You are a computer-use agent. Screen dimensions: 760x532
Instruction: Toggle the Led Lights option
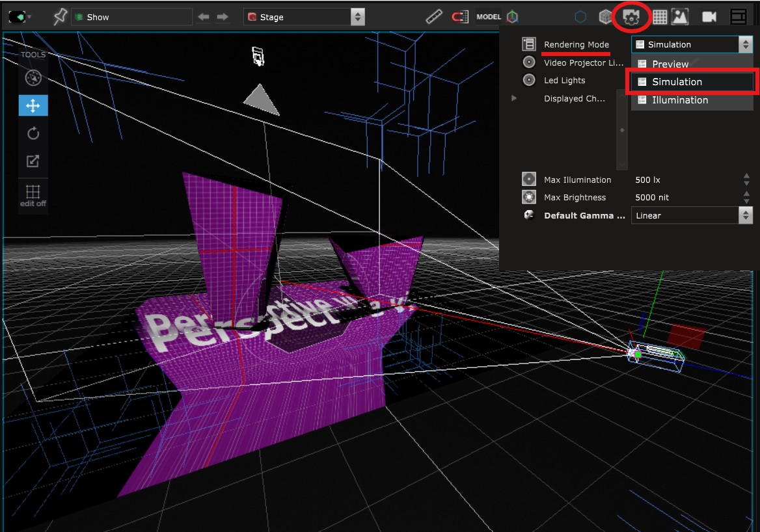pos(529,81)
